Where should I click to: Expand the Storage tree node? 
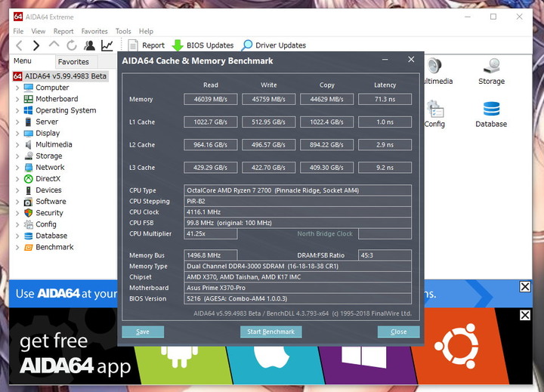point(17,156)
